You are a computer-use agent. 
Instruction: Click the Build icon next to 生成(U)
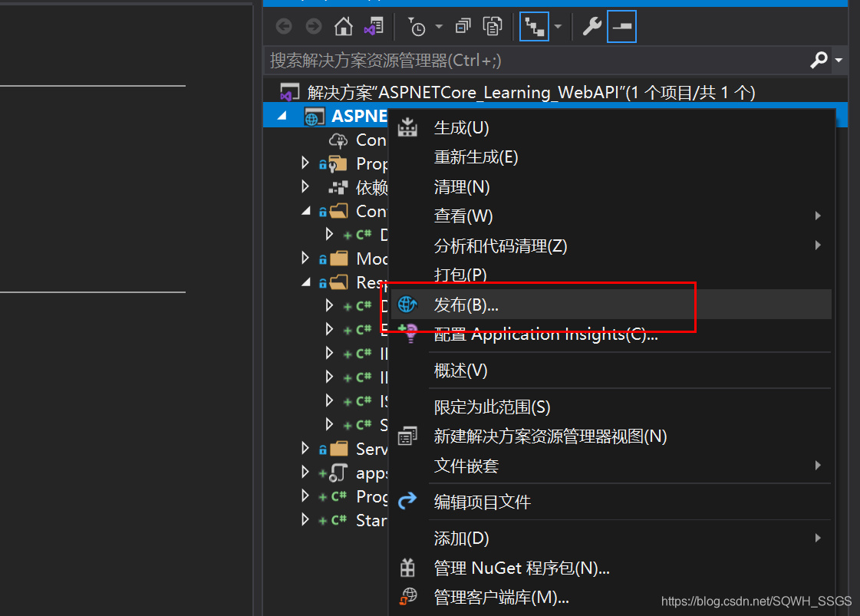407,127
